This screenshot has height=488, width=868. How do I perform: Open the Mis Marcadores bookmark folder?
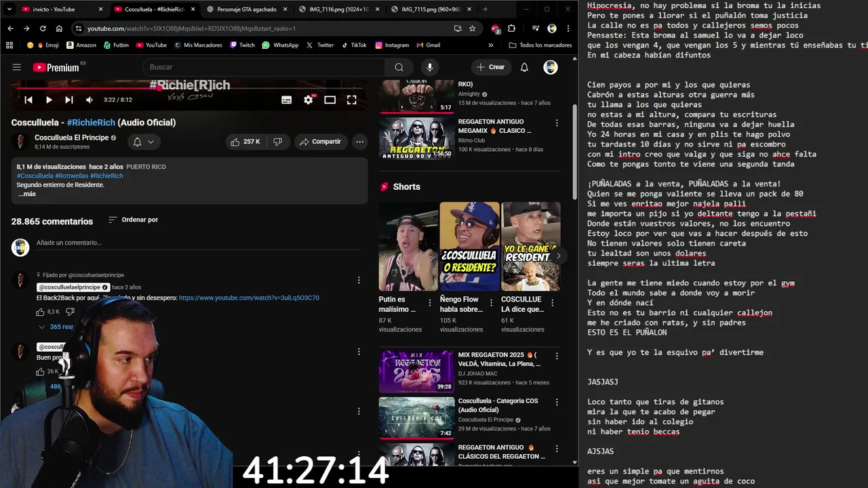coord(198,45)
